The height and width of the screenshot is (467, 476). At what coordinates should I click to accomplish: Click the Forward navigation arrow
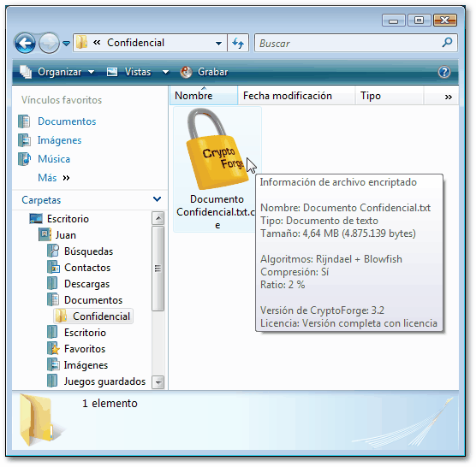49,44
